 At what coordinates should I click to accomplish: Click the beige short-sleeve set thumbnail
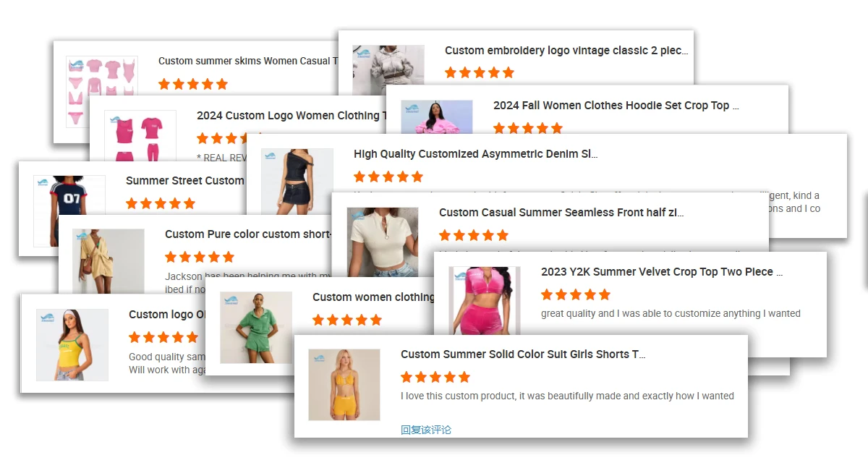(x=109, y=261)
